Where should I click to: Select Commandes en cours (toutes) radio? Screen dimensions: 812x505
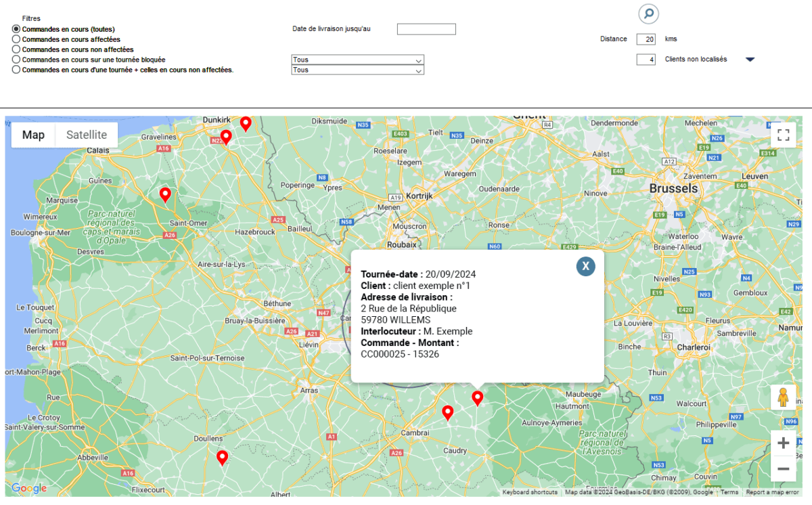tap(16, 29)
